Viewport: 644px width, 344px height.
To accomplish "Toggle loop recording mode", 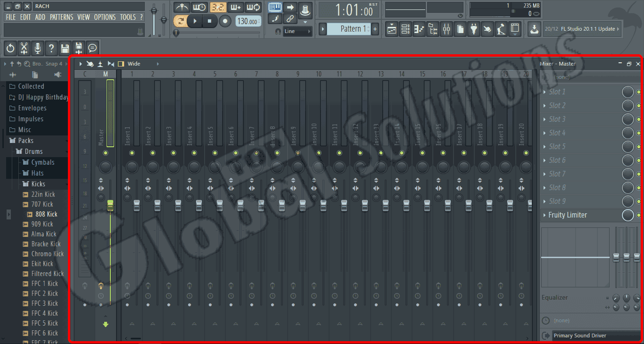I will (x=253, y=7).
